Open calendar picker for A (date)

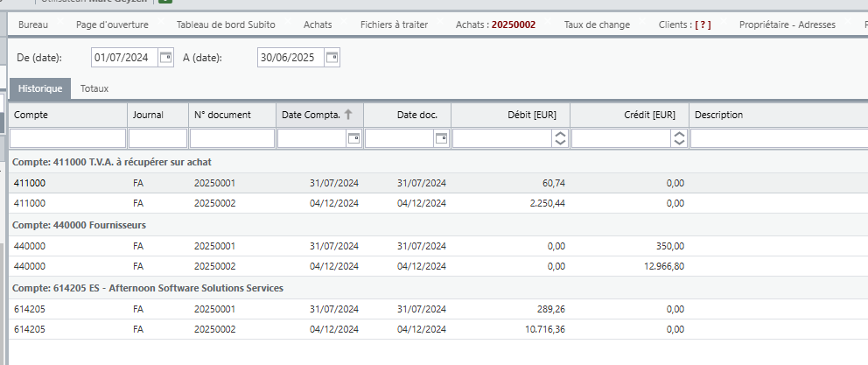pyautogui.click(x=332, y=58)
